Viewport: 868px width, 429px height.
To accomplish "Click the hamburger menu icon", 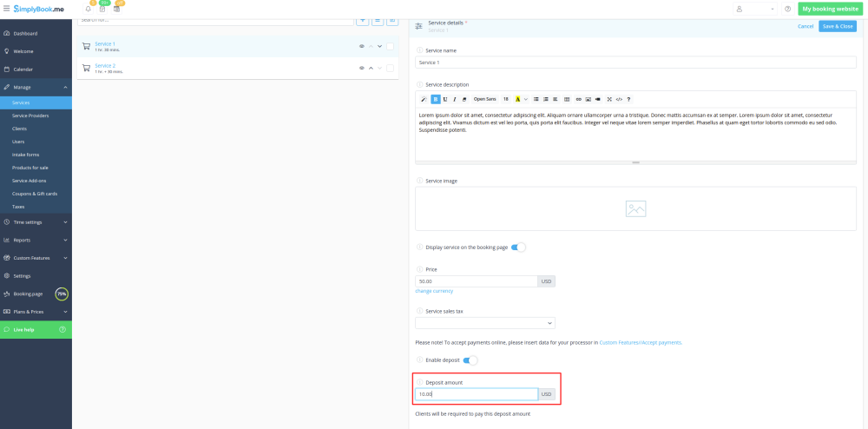I will [x=6, y=9].
